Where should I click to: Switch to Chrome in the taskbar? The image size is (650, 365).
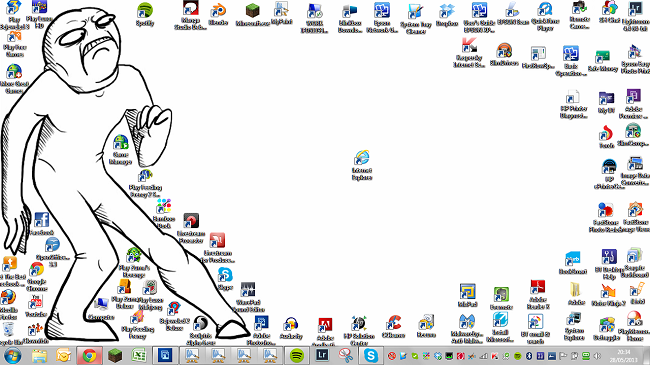(90, 355)
